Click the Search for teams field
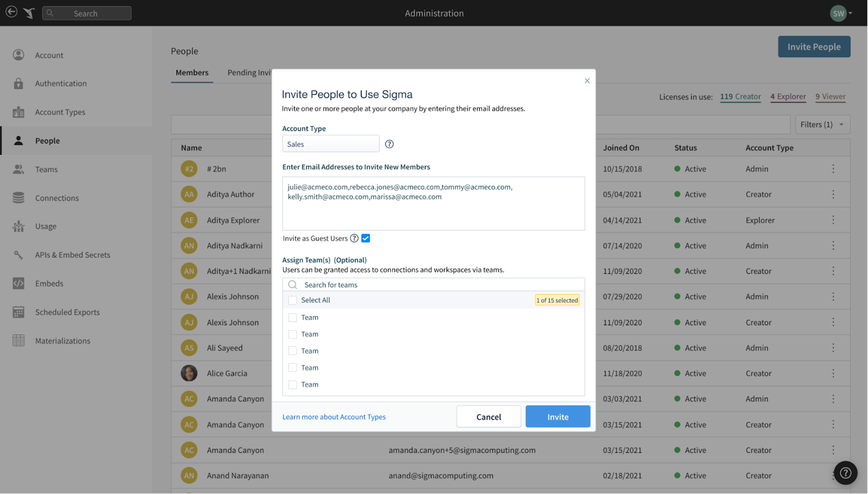This screenshot has width=868, height=494. [433, 285]
